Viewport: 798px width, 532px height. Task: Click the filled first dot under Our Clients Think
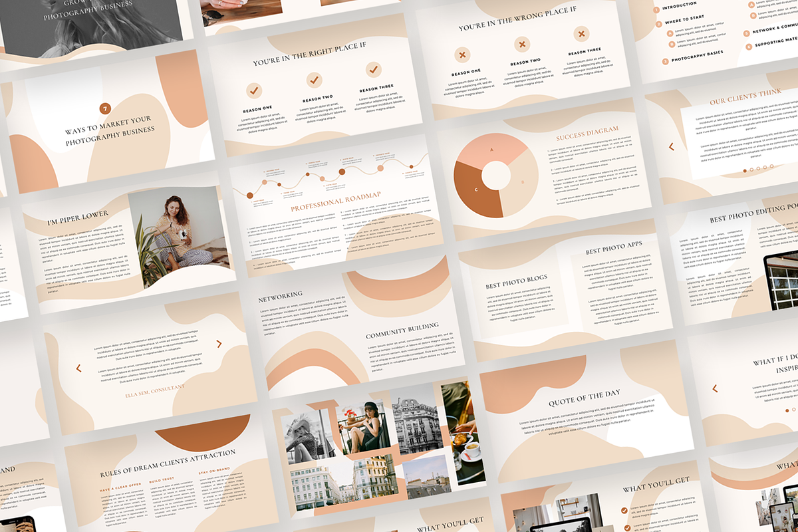[745, 171]
